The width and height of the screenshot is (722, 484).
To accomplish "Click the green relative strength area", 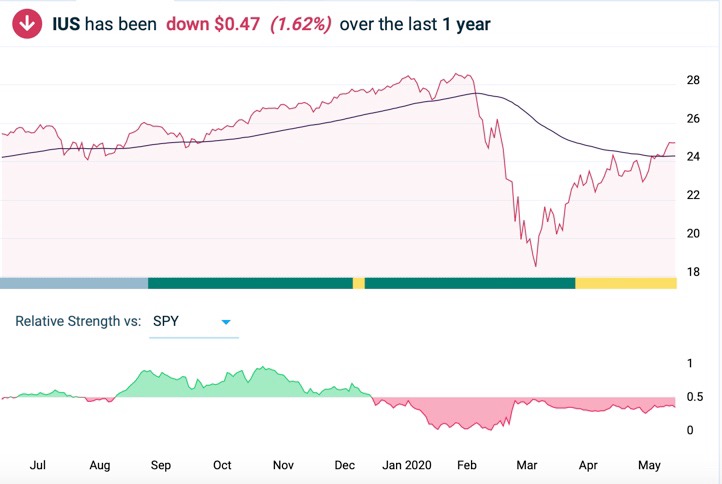I will pyautogui.click(x=220, y=387).
